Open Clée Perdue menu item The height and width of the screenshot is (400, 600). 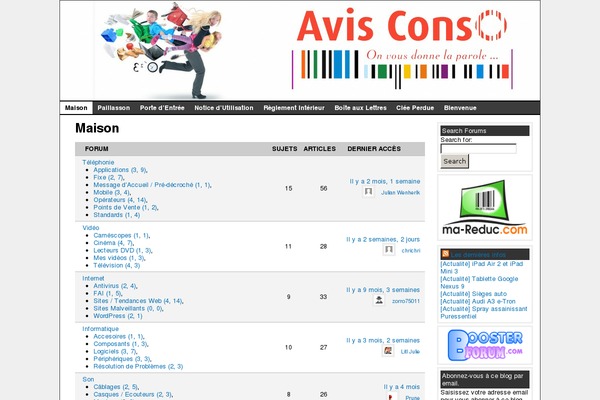point(415,108)
